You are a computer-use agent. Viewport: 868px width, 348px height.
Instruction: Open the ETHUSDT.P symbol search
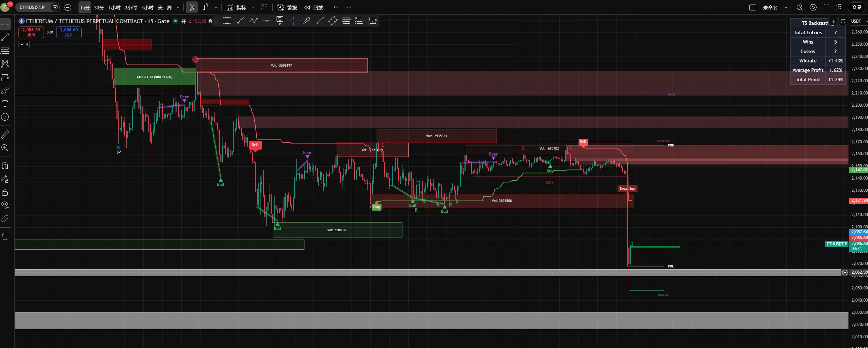click(x=32, y=7)
